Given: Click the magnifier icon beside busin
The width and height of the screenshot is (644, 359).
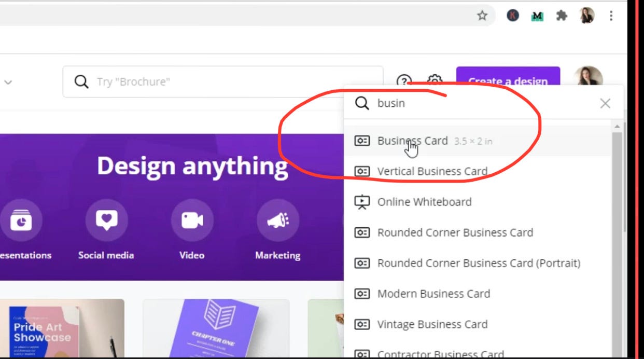Looking at the screenshot, I should click(362, 103).
